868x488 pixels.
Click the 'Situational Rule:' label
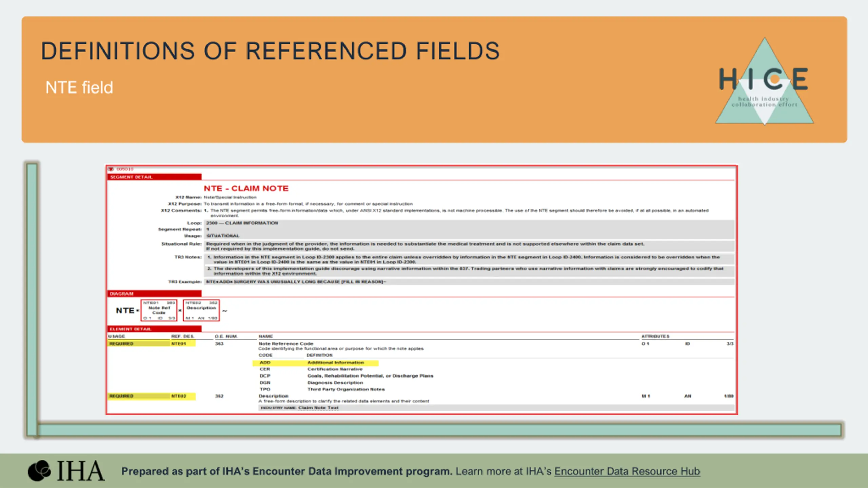coord(181,244)
